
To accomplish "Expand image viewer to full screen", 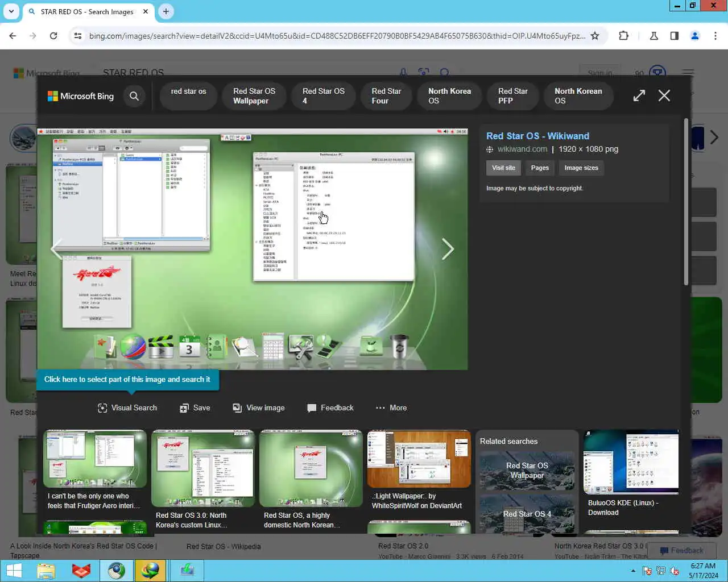I will click(639, 95).
